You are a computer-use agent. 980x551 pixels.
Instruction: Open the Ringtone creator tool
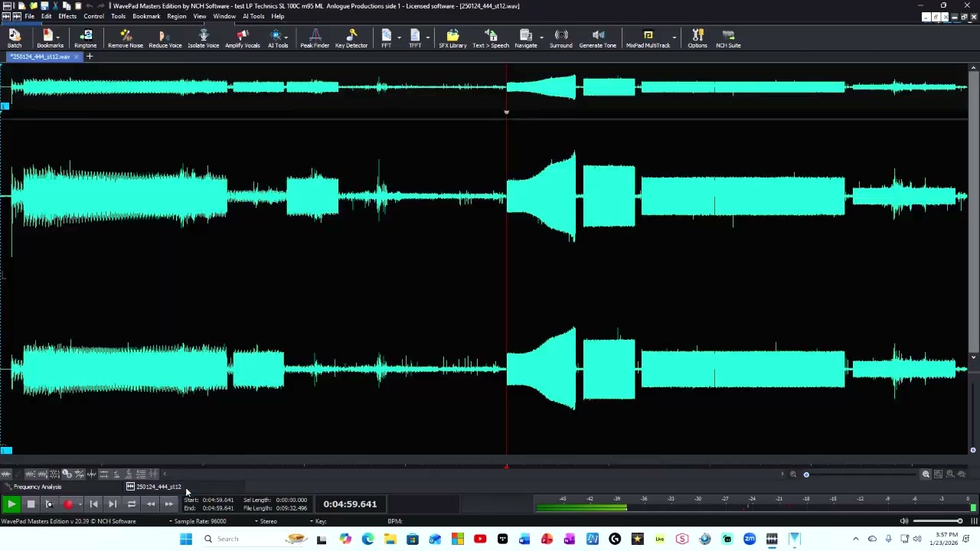(x=86, y=38)
